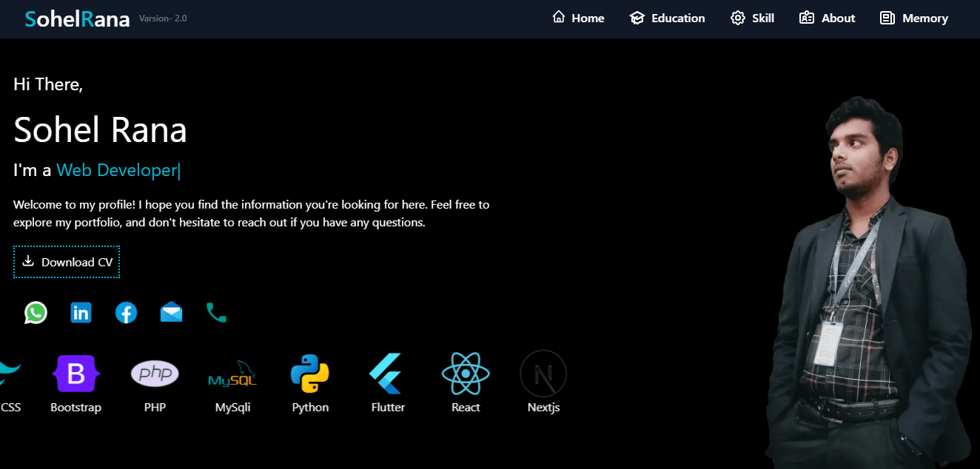Click the React atom icon
Image resolution: width=980 pixels, height=469 pixels.
tap(466, 374)
